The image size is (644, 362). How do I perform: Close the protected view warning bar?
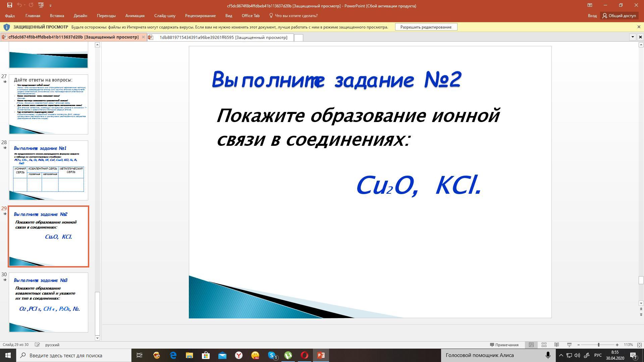[x=639, y=27]
